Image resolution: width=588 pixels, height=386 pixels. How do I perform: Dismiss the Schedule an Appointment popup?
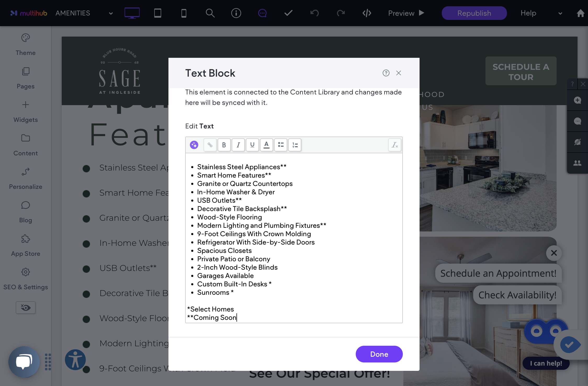(x=554, y=253)
